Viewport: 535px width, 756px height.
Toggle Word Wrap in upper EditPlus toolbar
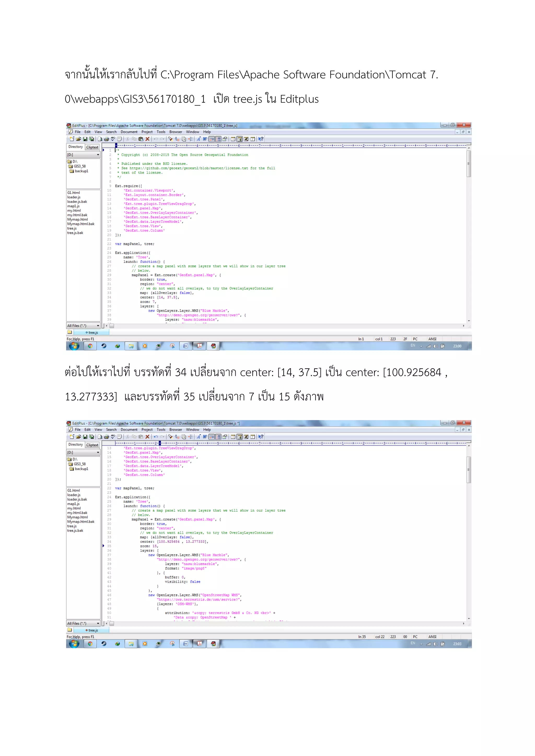[212, 139]
